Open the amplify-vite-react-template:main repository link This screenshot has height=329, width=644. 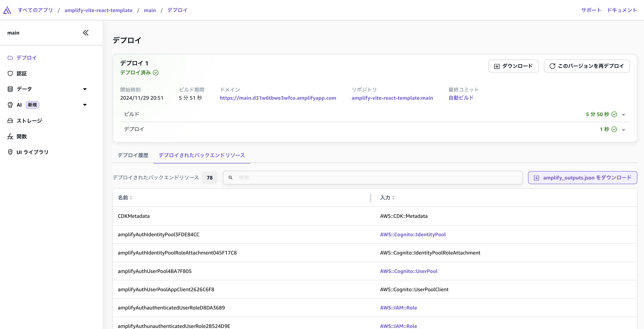pyautogui.click(x=392, y=98)
